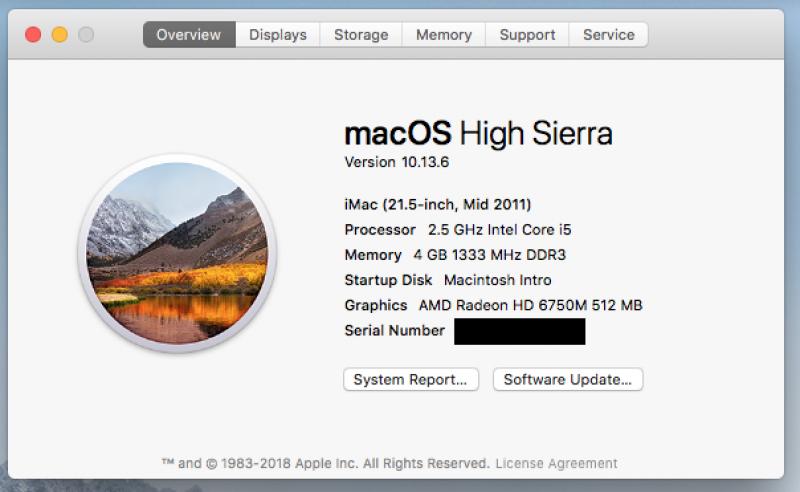Click the Startup Disk label
The image size is (800, 492).
[388, 280]
